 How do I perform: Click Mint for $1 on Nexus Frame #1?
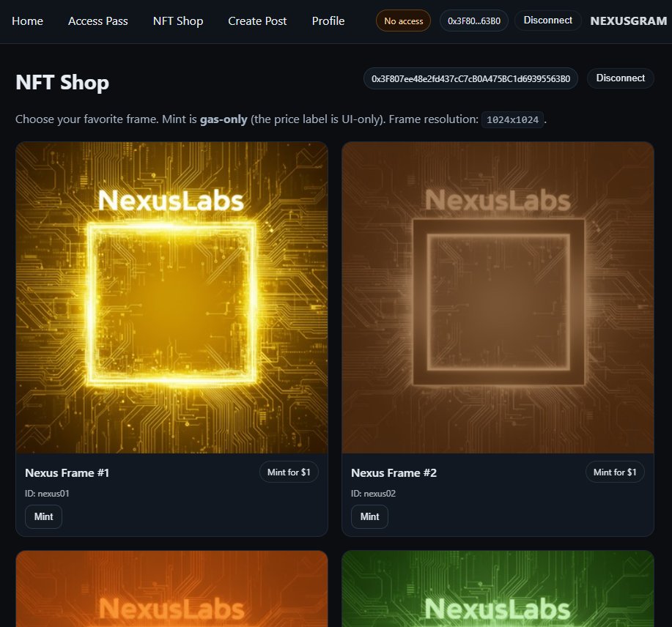point(289,472)
